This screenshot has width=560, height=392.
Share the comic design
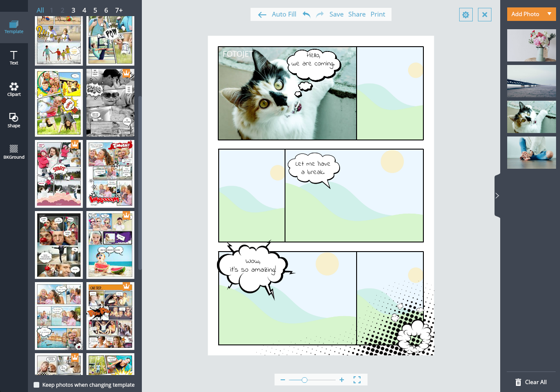tap(357, 14)
